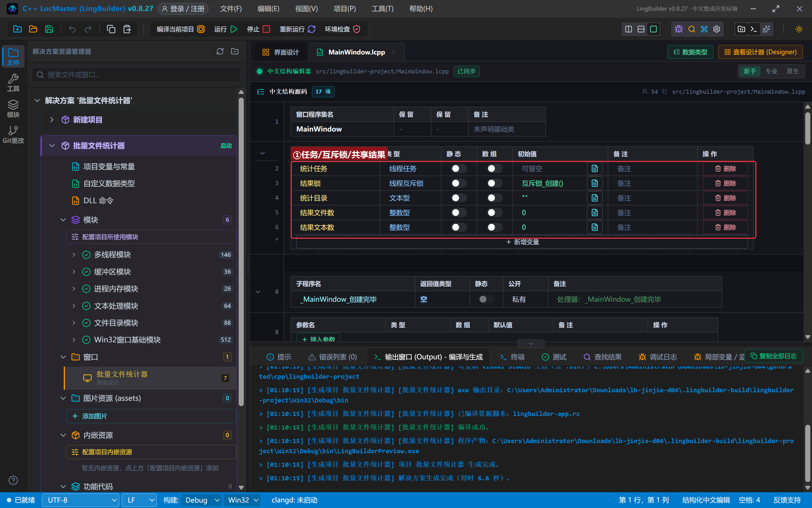Switch to the 错误列表 (0) tab
Screen dimensions: 812x508
(332, 357)
